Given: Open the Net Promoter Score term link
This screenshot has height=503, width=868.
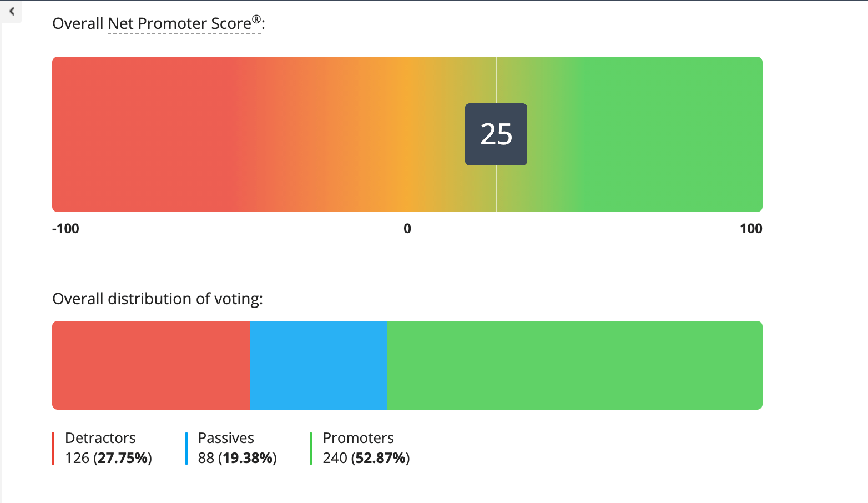Looking at the screenshot, I should (x=184, y=24).
